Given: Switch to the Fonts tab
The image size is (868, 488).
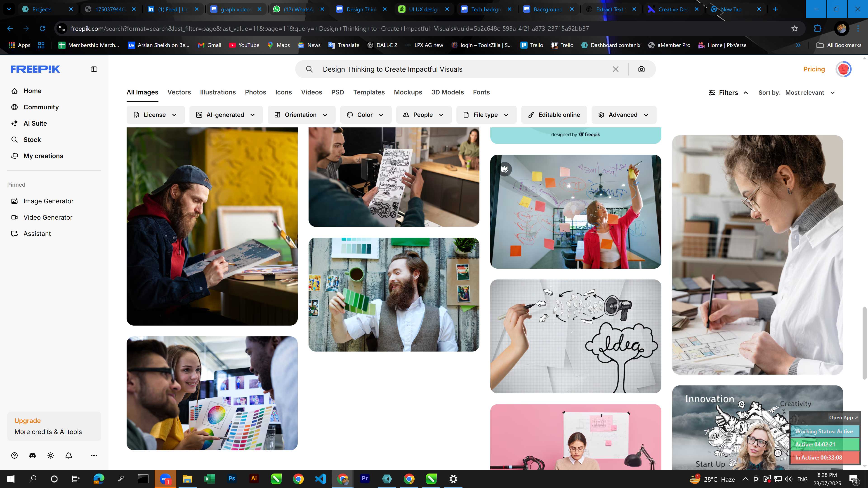Looking at the screenshot, I should click(x=481, y=92).
